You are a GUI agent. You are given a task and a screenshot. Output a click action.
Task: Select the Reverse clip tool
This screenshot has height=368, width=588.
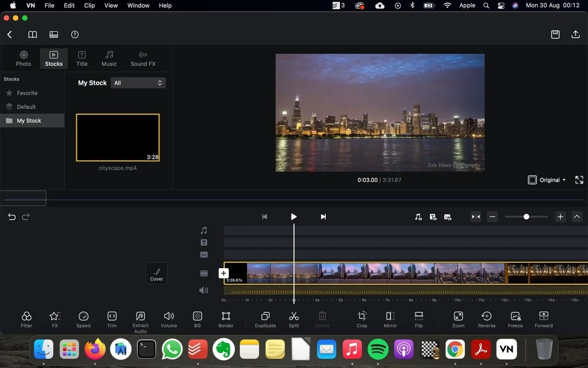click(486, 319)
